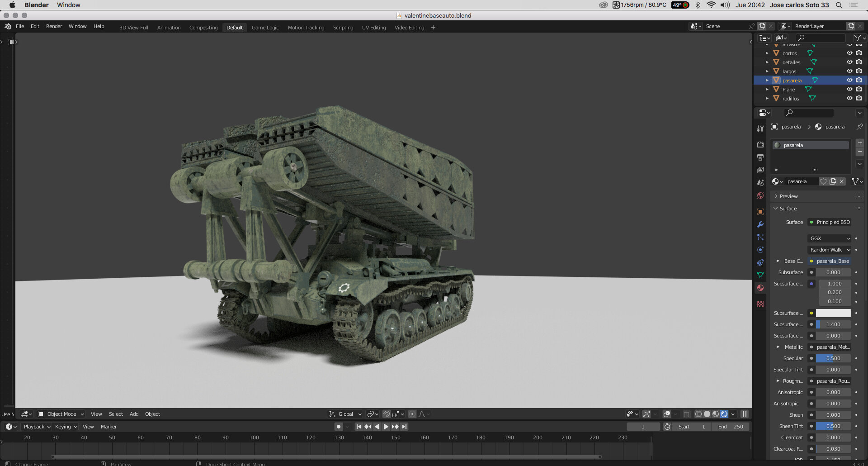The width and height of the screenshot is (868, 466).
Task: Switch viewport to wireframe shading
Action: 698,414
